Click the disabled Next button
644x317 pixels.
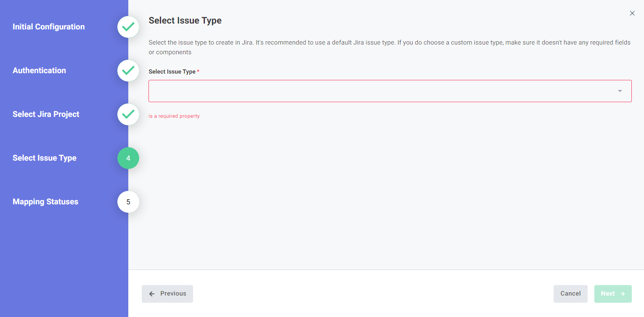tap(613, 293)
